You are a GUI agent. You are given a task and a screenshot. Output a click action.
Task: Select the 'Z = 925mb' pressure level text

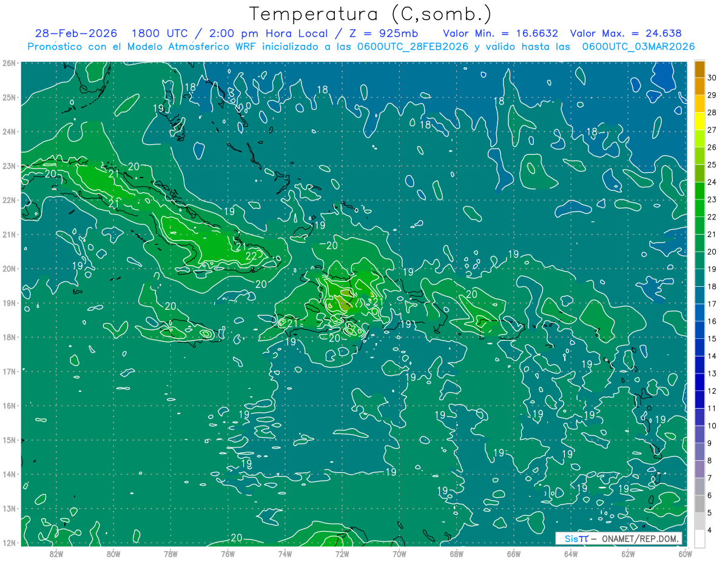pos(383,33)
